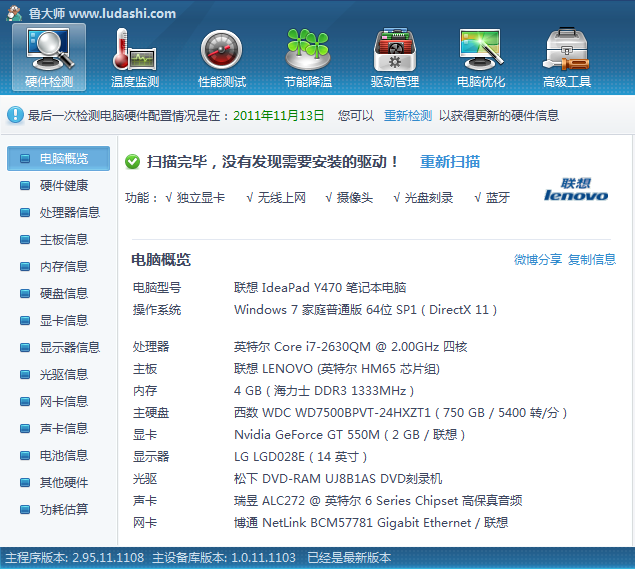Open the 温度监测 temperature monitor
The width and height of the screenshot is (635, 569).
coord(135,57)
